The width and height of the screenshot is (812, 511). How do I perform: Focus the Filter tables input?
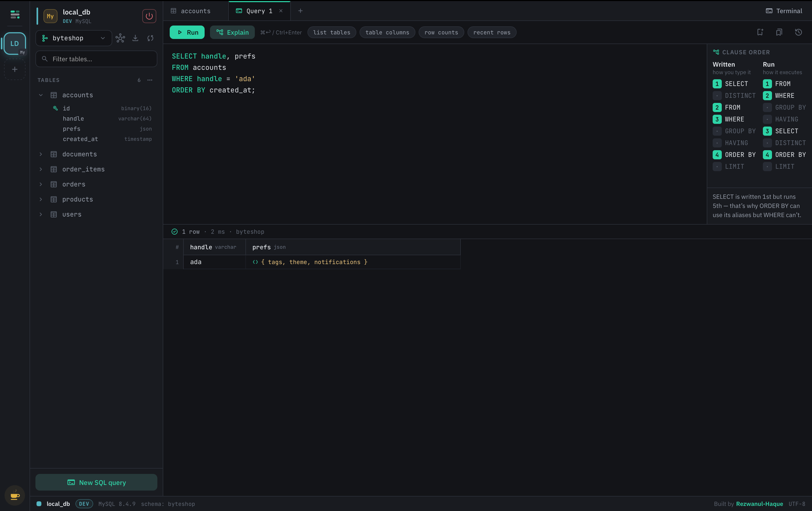96,59
